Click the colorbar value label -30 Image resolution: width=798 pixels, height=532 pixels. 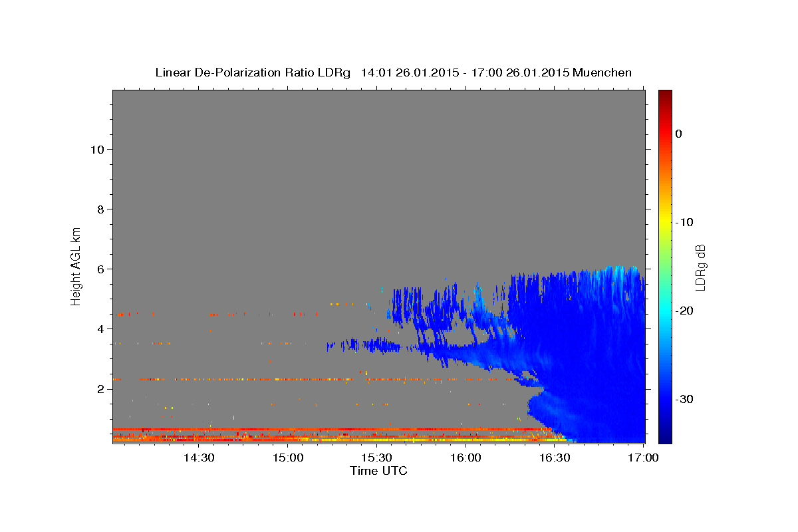[684, 399]
